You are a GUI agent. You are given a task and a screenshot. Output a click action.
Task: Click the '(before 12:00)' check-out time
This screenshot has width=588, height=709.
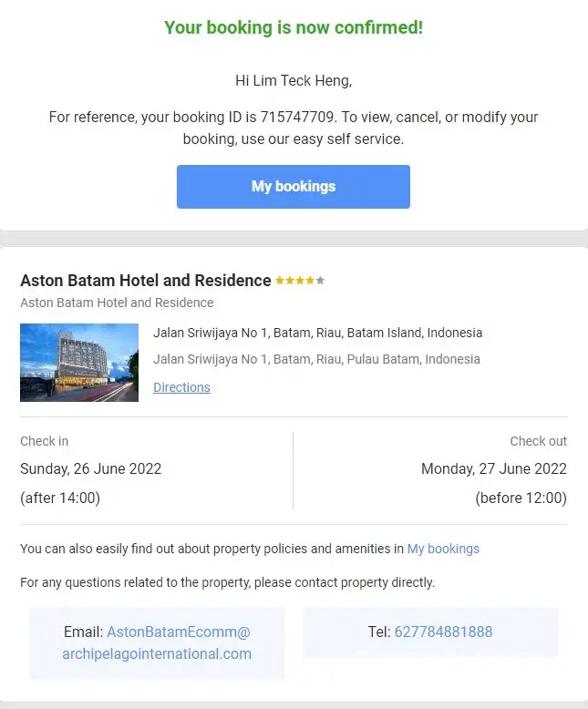(x=521, y=498)
